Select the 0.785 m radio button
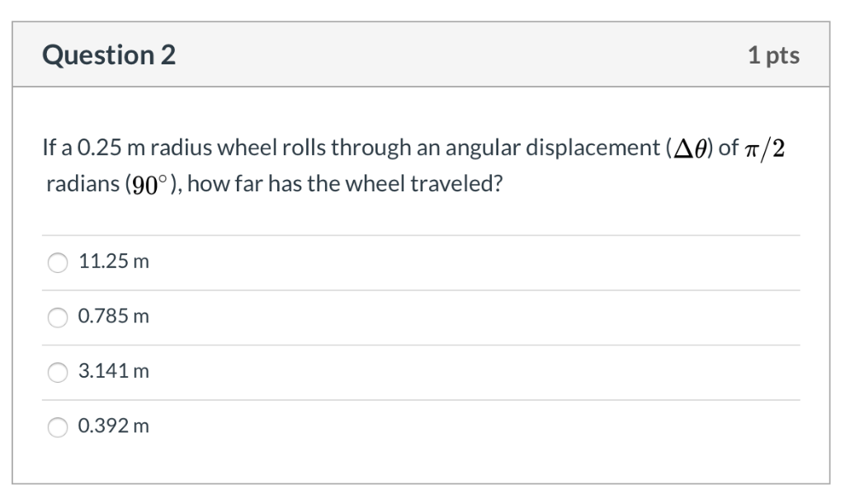Image resolution: width=845 pixels, height=504 pixels. coord(56,315)
